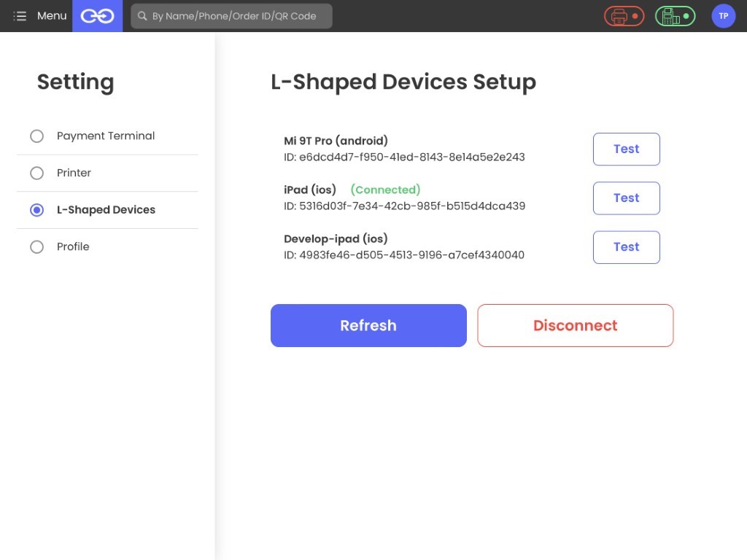The height and width of the screenshot is (560, 747).
Task: Click the L-Shaped Devices Setup heading
Action: [403, 82]
